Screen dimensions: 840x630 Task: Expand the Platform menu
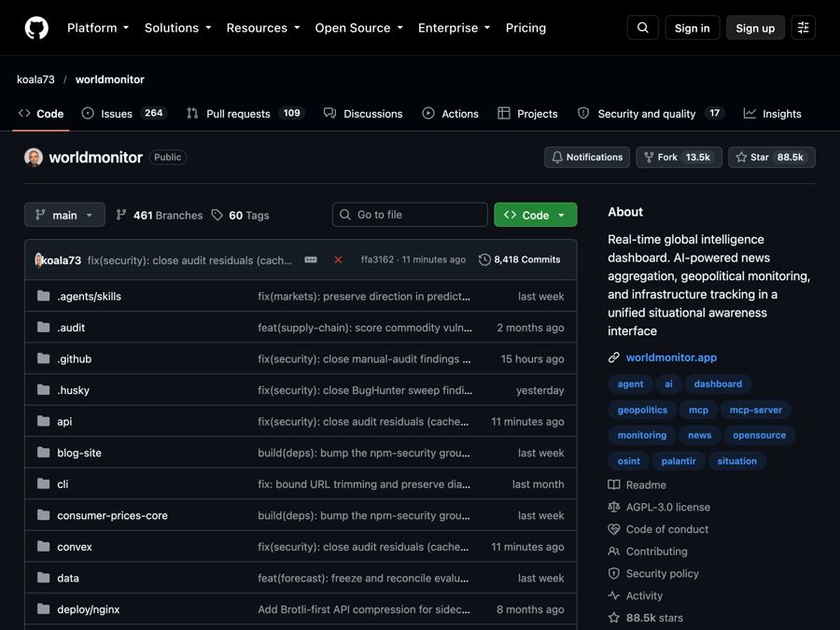pyautogui.click(x=98, y=28)
